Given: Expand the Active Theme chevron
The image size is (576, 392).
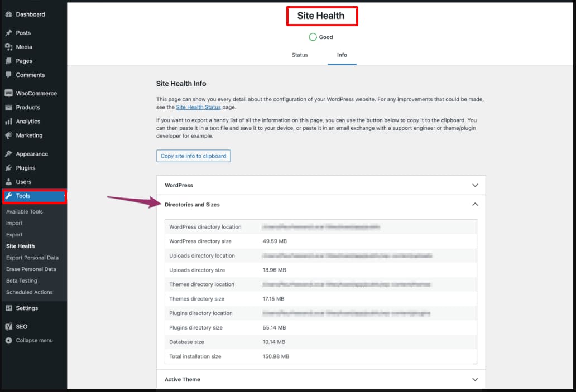Looking at the screenshot, I should (475, 380).
